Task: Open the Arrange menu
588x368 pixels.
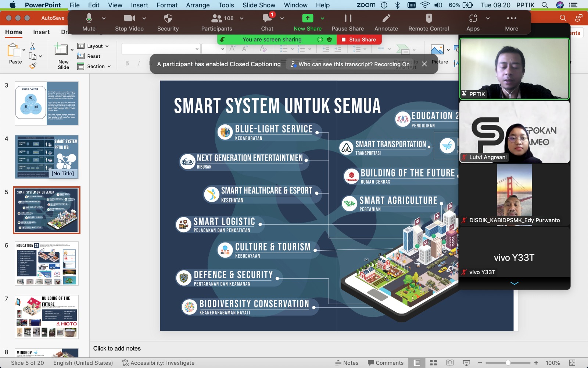Action: 198,5
